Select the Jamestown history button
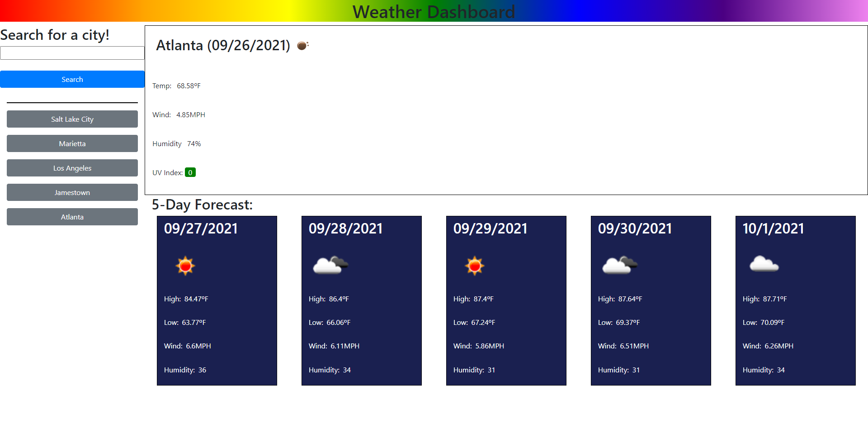 pos(72,192)
